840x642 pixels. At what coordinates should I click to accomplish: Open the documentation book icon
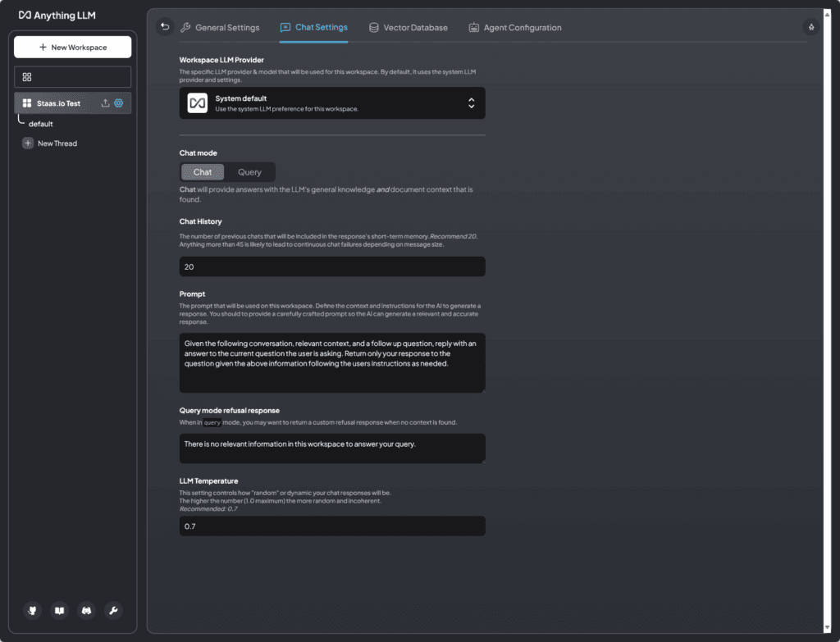click(59, 610)
